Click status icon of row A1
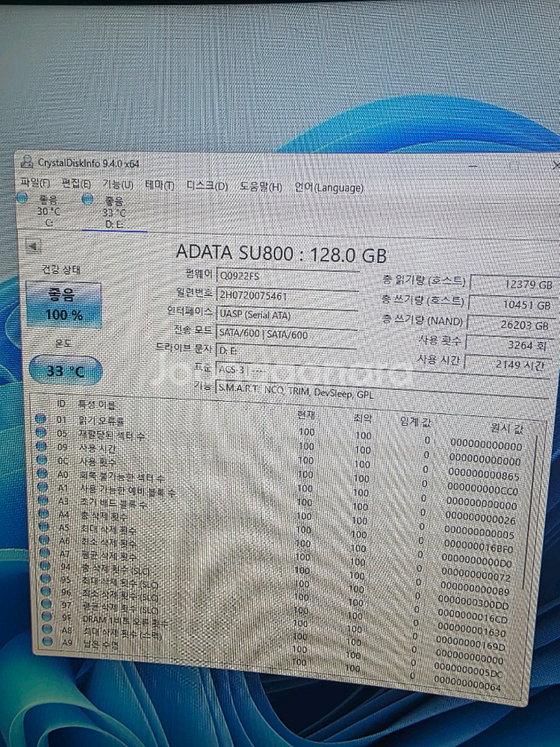Image resolution: width=560 pixels, height=747 pixels. [x=43, y=487]
